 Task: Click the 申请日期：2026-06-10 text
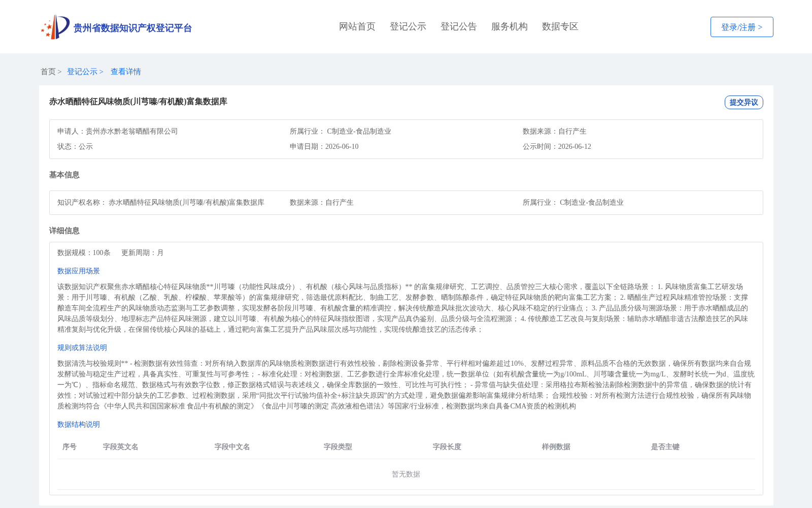click(x=324, y=146)
